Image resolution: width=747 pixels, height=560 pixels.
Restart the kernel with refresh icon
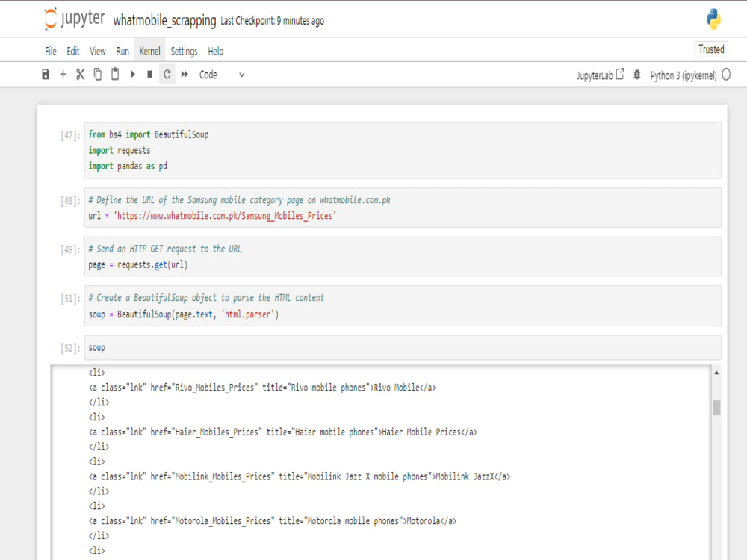tap(167, 74)
